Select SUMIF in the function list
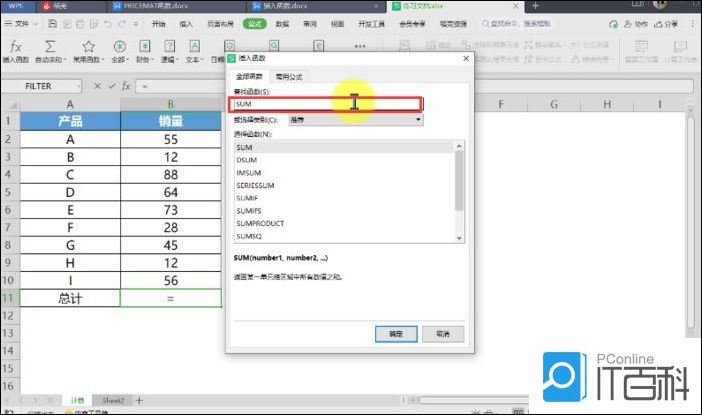The width and height of the screenshot is (702, 415). pyautogui.click(x=245, y=199)
